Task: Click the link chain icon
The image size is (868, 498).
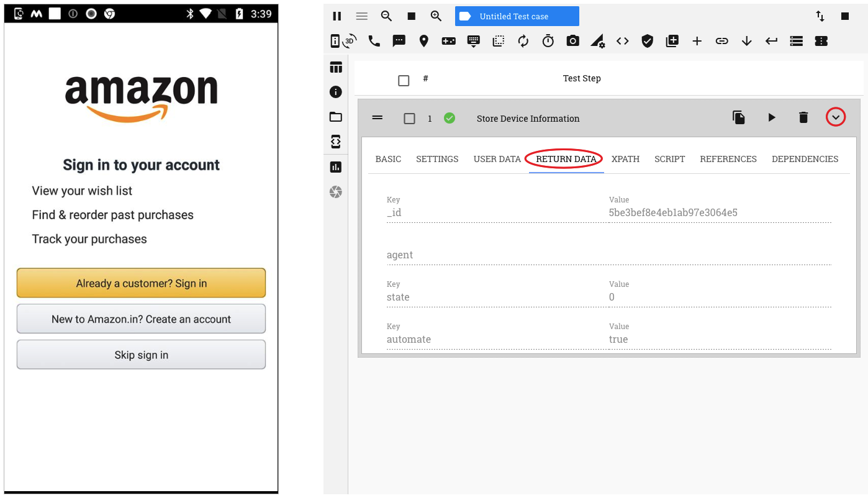Action: 722,41
